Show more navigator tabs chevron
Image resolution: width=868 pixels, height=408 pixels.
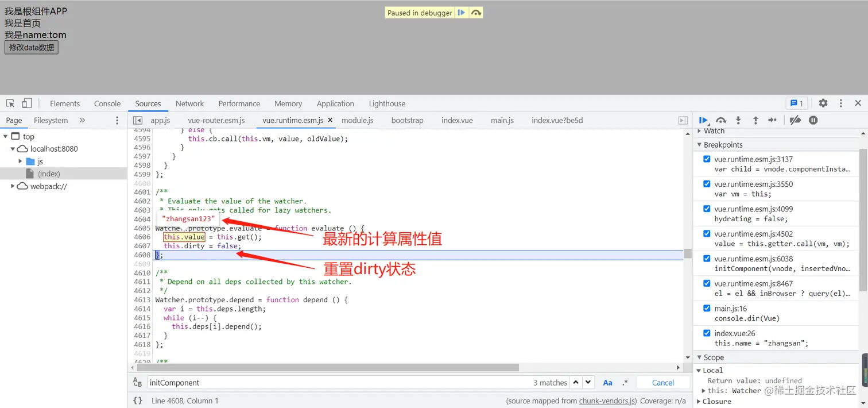click(x=82, y=120)
